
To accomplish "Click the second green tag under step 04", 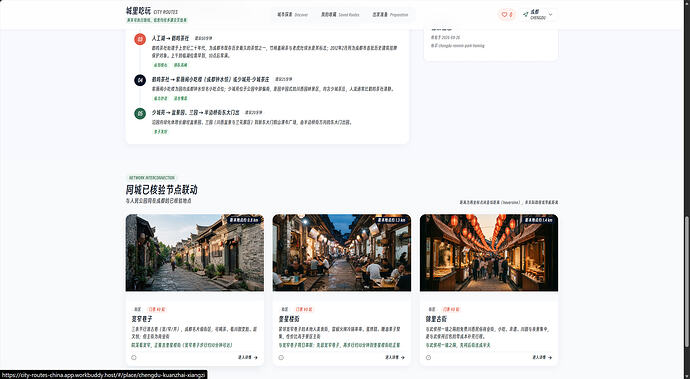I will click(x=180, y=99).
